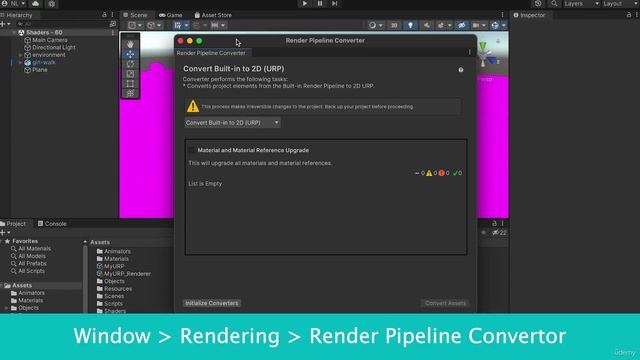Expand the girl-walk object

(20, 62)
